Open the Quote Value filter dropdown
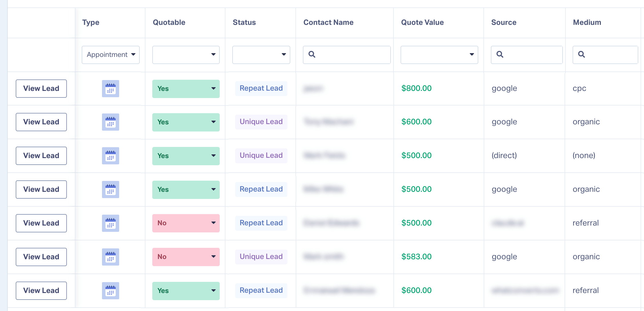The height and width of the screenshot is (311, 644). [439, 55]
